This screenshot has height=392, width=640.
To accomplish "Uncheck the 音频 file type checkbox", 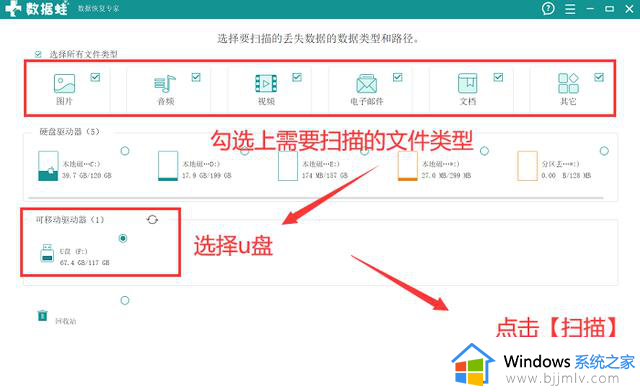I will coord(196,77).
